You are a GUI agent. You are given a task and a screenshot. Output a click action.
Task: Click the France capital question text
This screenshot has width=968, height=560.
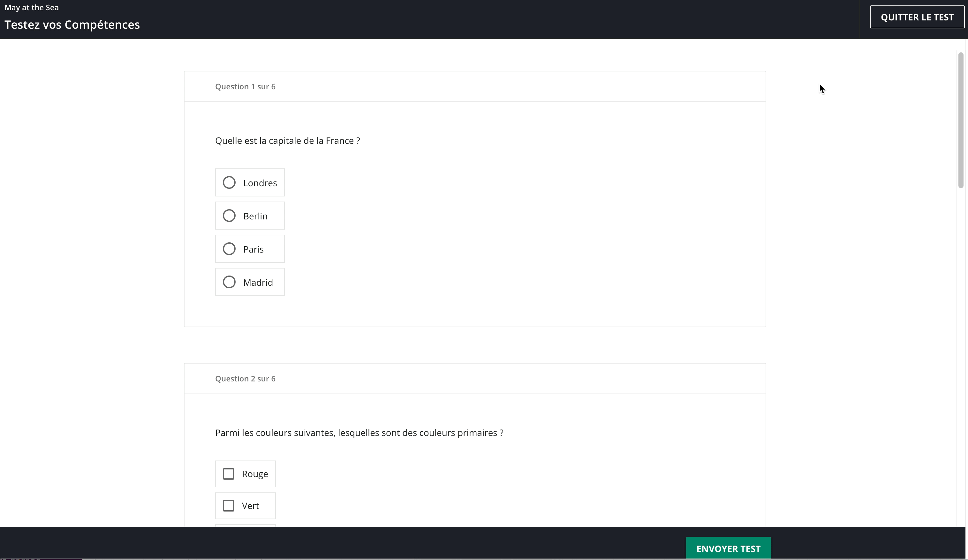(x=287, y=141)
